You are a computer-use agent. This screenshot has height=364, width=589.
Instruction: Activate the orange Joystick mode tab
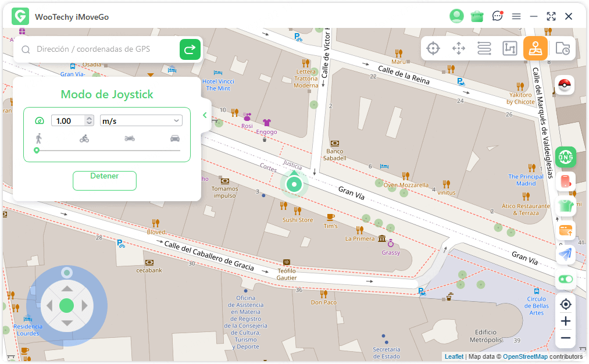[535, 48]
